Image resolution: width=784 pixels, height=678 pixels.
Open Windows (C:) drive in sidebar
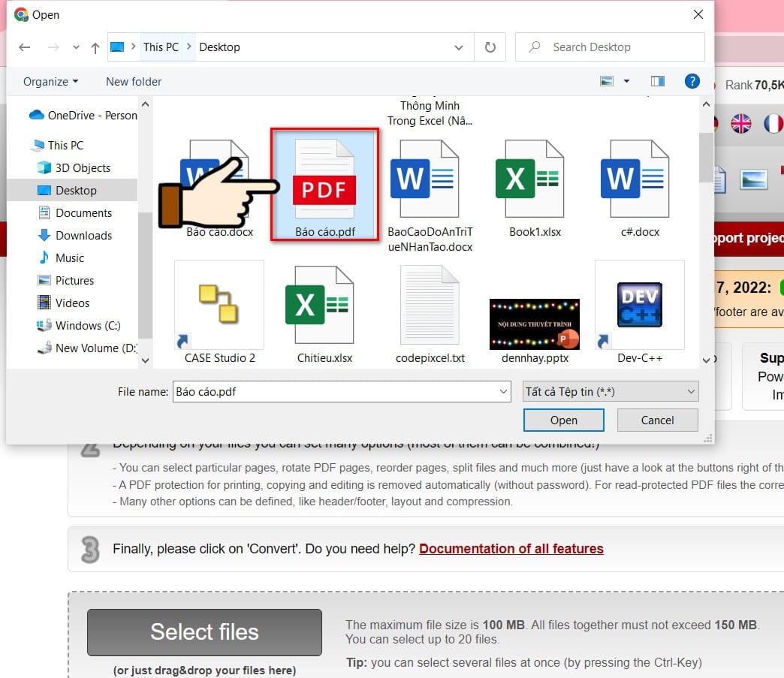pyautogui.click(x=78, y=326)
